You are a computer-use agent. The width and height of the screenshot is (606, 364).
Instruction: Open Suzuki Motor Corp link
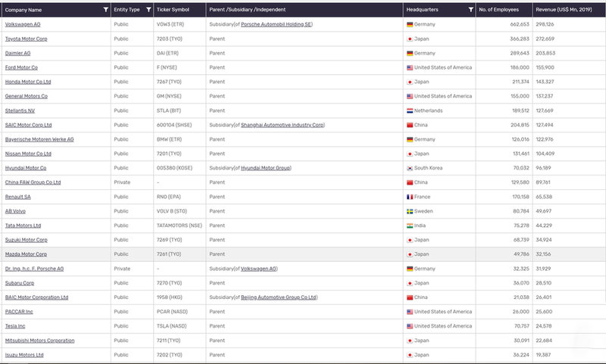pyautogui.click(x=27, y=240)
